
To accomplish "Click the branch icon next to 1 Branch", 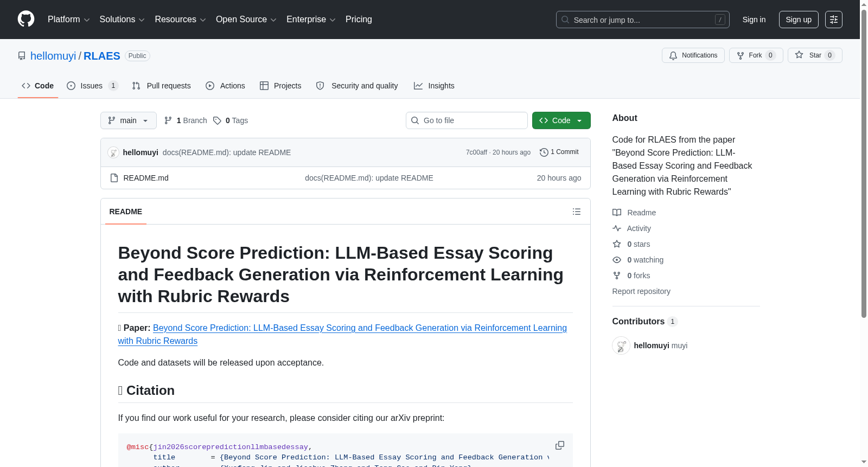I will tap(168, 120).
